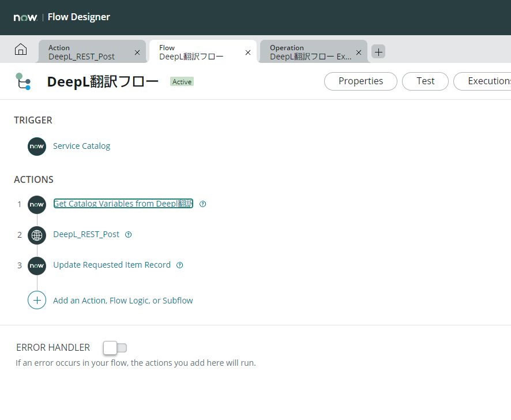
Task: Click the Service Catalog trigger icon
Action: coord(37,147)
